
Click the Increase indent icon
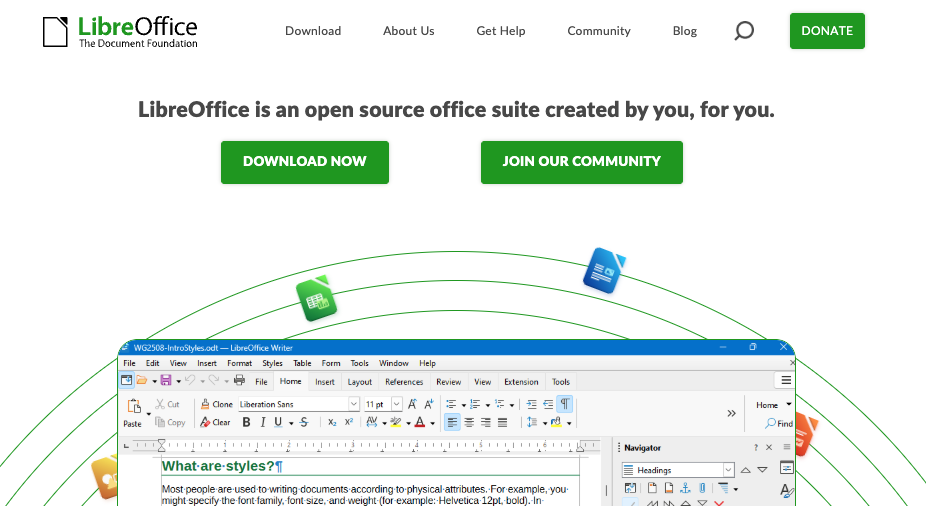coord(532,404)
